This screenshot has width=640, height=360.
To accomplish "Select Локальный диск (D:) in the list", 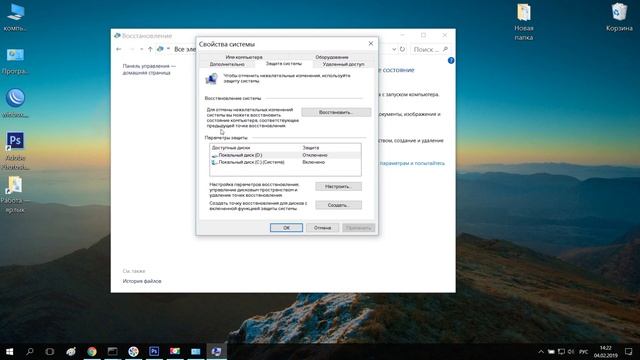I will pos(285,155).
